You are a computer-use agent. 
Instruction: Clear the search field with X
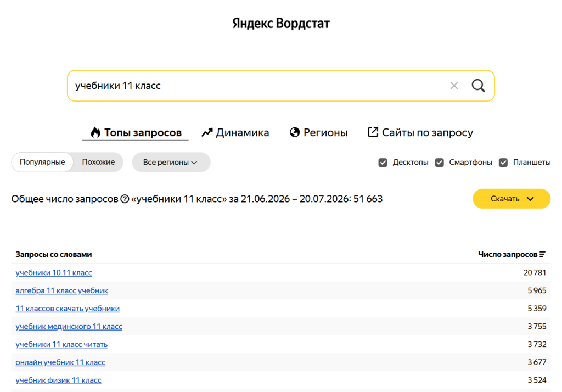(454, 86)
